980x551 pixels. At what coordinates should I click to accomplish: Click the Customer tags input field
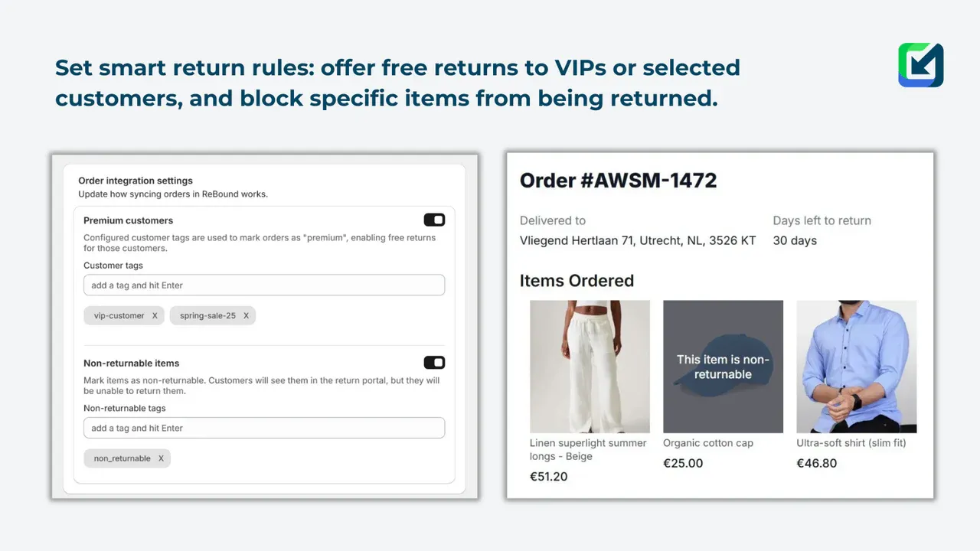264,285
